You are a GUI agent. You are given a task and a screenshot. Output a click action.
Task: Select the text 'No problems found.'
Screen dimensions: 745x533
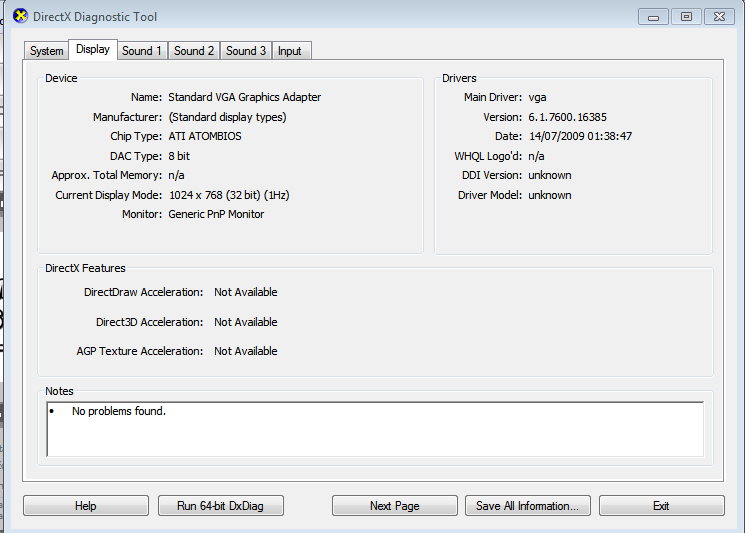tap(119, 411)
